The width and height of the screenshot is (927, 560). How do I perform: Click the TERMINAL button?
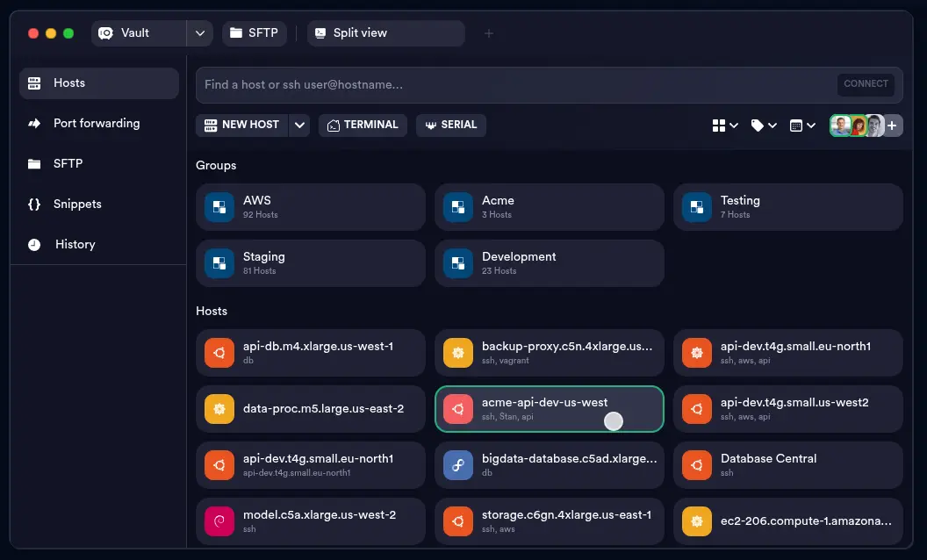363,126
